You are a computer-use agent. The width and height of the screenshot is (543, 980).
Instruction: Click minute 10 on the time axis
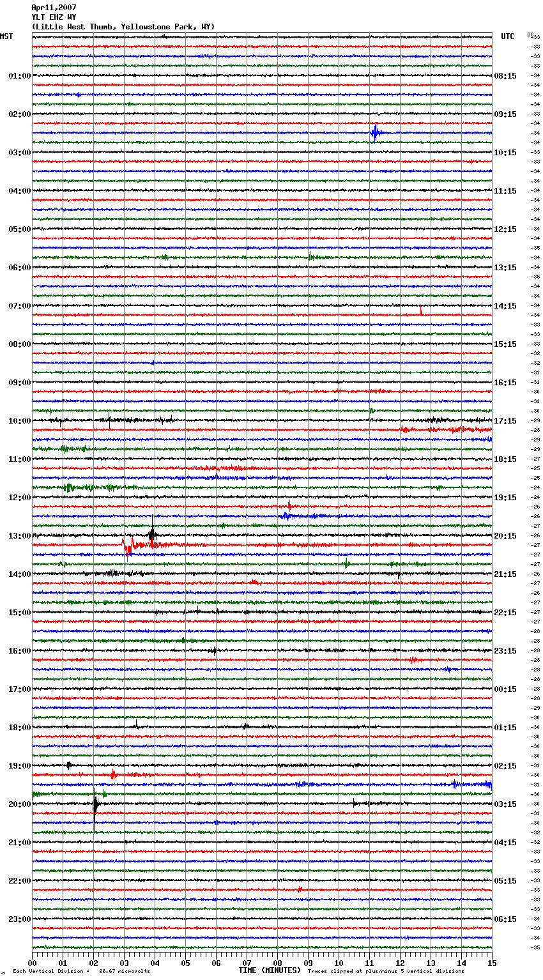(x=339, y=963)
